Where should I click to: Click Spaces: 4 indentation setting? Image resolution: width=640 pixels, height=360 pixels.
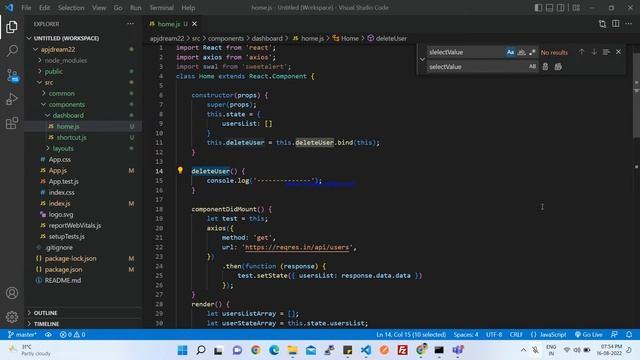pyautogui.click(x=466, y=335)
